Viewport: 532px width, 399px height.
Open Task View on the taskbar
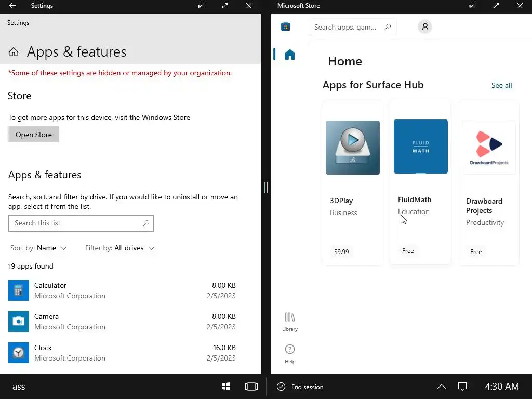click(x=251, y=387)
